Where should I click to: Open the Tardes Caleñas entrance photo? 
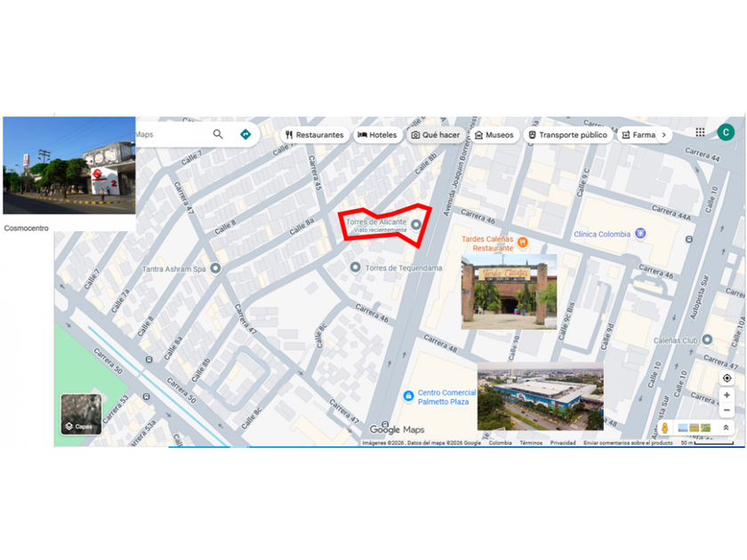509,292
